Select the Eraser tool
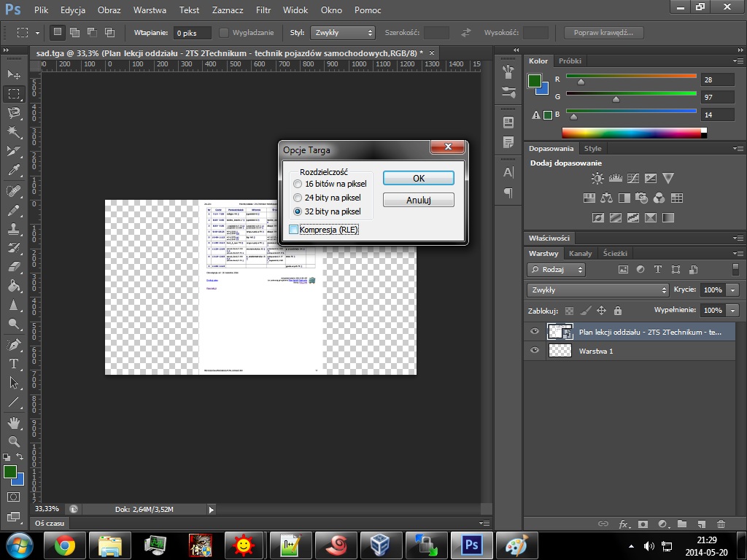This screenshot has width=747, height=560. point(14,267)
